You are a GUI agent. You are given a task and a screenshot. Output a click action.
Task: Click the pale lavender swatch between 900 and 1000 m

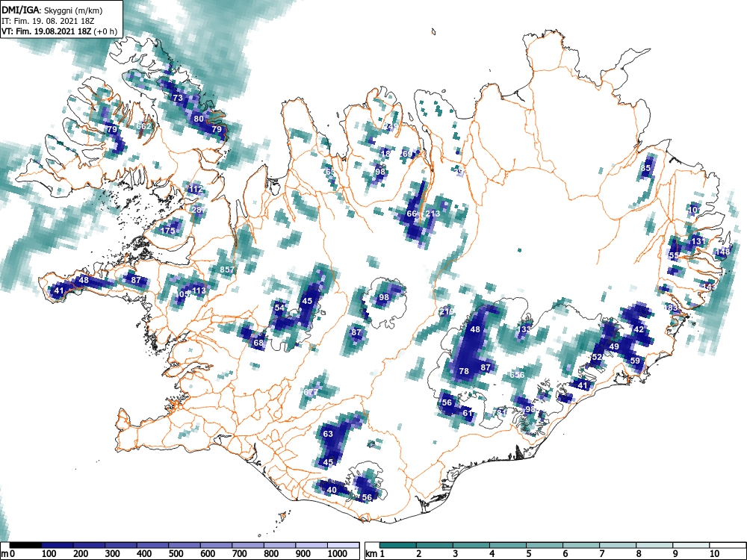[311, 545]
